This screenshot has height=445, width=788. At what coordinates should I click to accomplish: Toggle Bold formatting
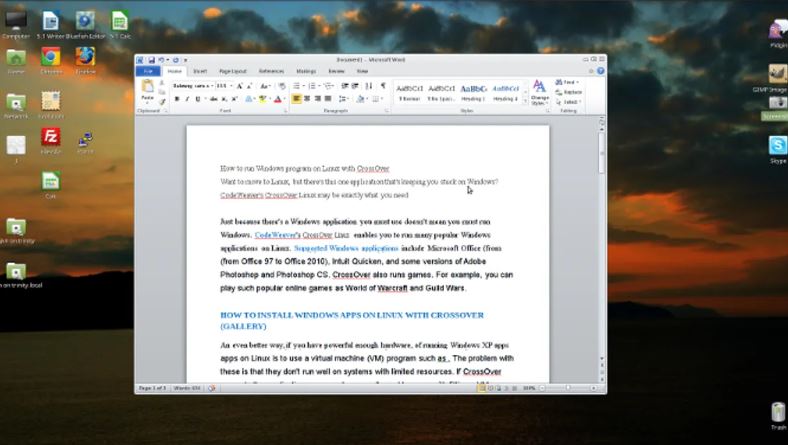click(x=177, y=99)
